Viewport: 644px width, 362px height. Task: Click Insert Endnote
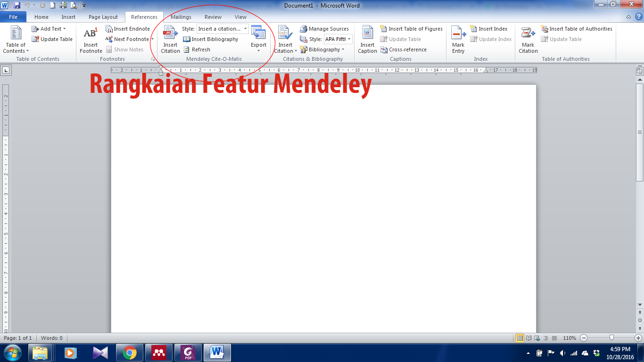point(127,29)
